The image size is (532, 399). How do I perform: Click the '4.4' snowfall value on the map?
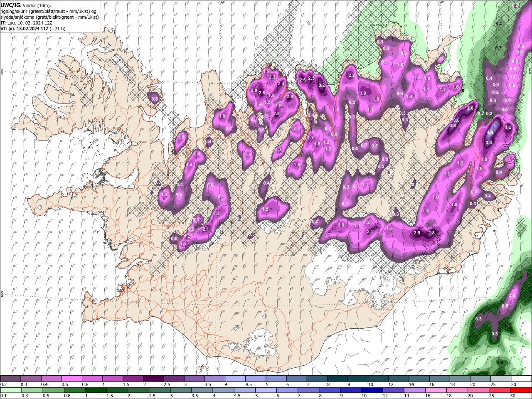(x=490, y=132)
